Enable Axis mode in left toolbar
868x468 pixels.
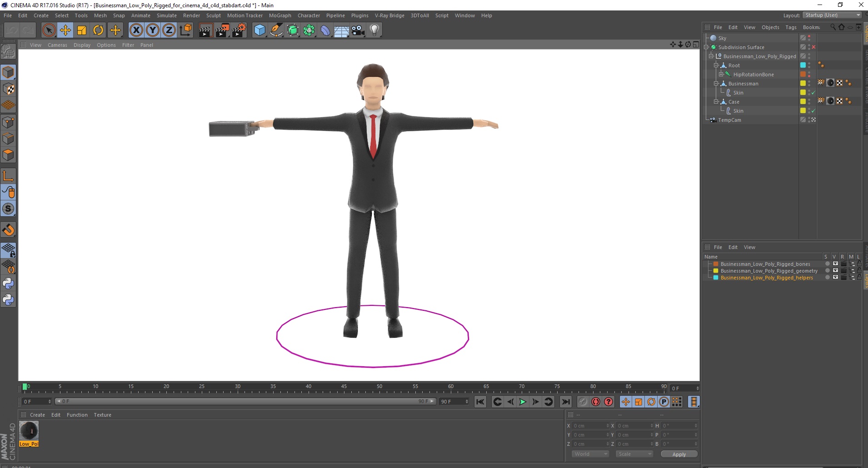click(8, 176)
